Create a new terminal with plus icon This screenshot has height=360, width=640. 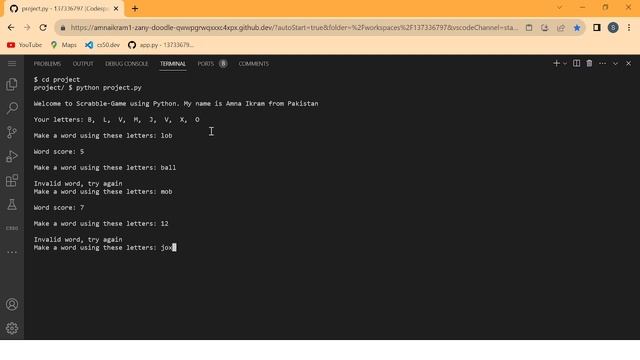556,63
